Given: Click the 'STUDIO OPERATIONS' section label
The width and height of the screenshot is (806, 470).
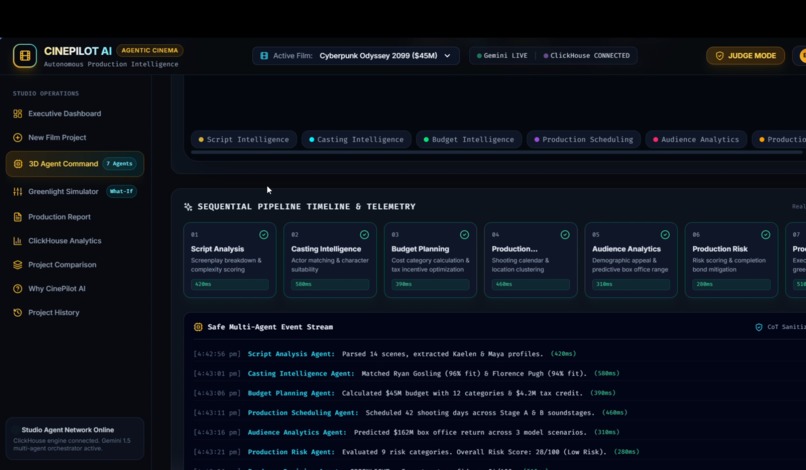Looking at the screenshot, I should 46,94.
